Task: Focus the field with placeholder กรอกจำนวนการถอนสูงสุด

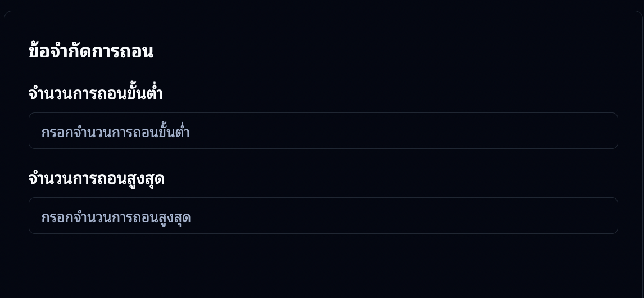Action: coord(323,216)
